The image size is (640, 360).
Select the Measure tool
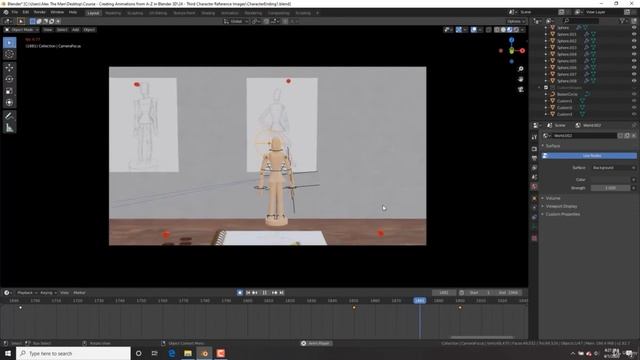pyautogui.click(x=9, y=128)
